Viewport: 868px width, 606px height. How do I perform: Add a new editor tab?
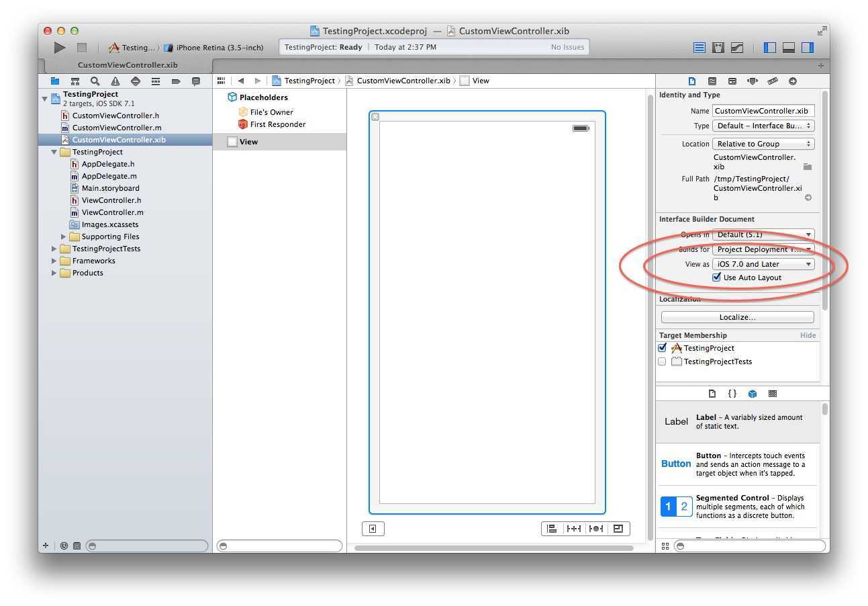pyautogui.click(x=820, y=65)
